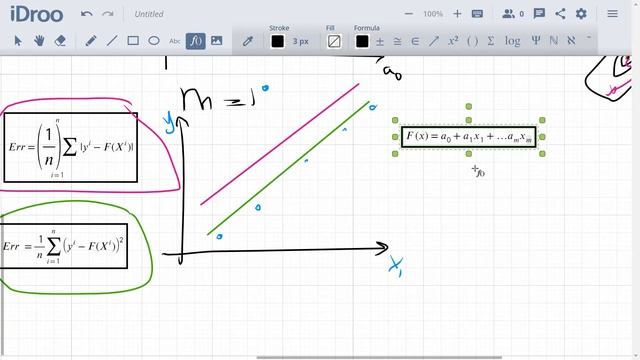Open the sigma summation formula group
Image resolution: width=640 pixels, height=360 pixels.
point(491,41)
